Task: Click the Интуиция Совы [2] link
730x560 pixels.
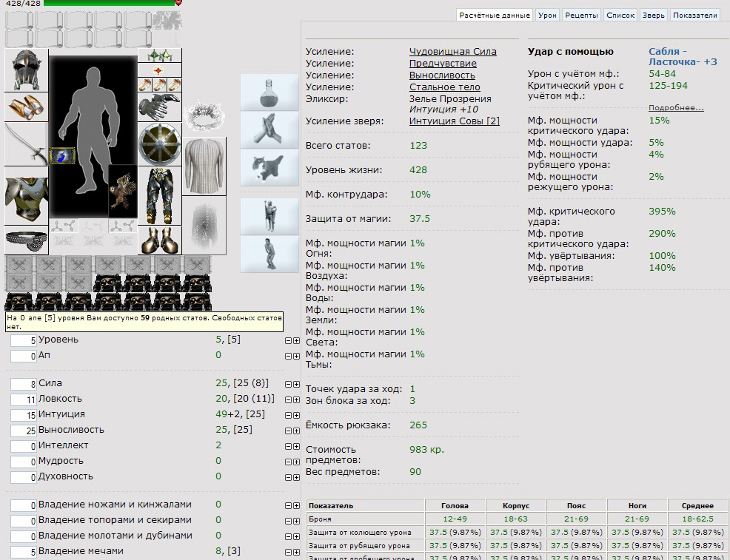Action: click(454, 121)
